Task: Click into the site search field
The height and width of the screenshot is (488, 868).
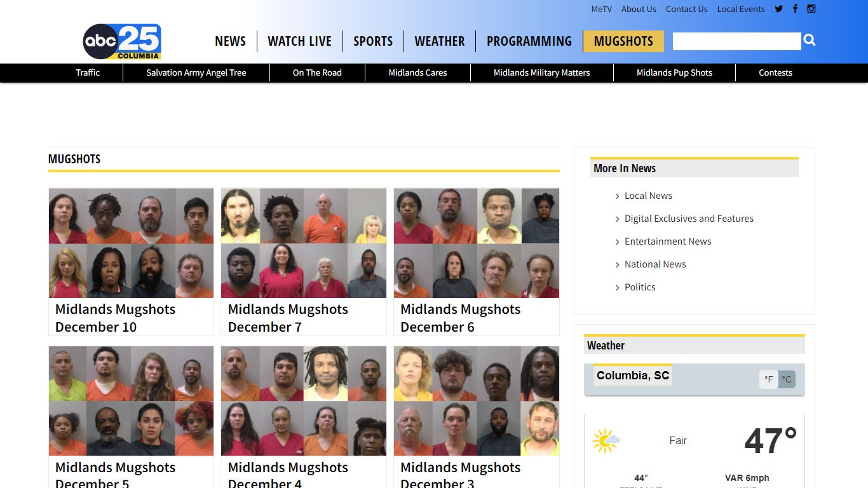Action: 736,41
